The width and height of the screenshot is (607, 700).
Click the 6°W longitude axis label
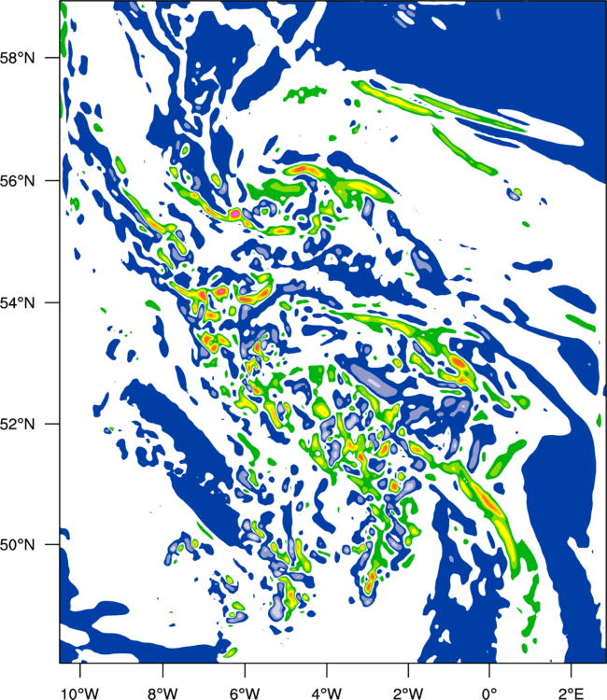point(245,693)
